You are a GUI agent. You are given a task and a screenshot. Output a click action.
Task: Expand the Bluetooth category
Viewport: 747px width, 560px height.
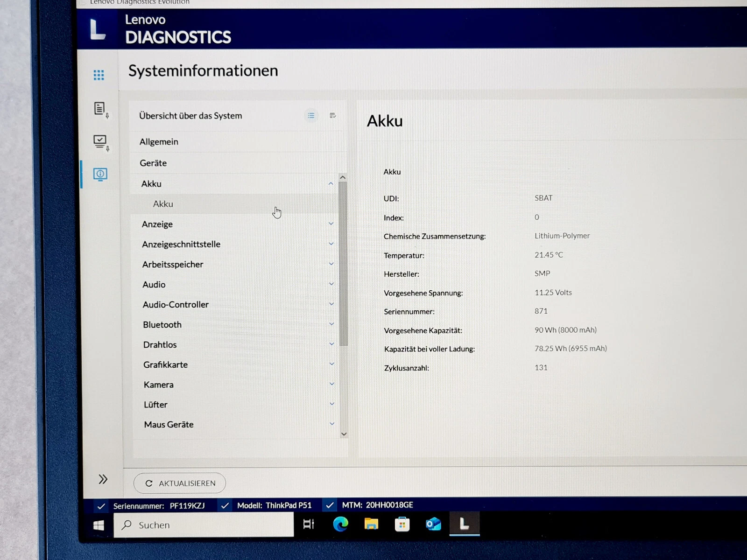point(331,324)
